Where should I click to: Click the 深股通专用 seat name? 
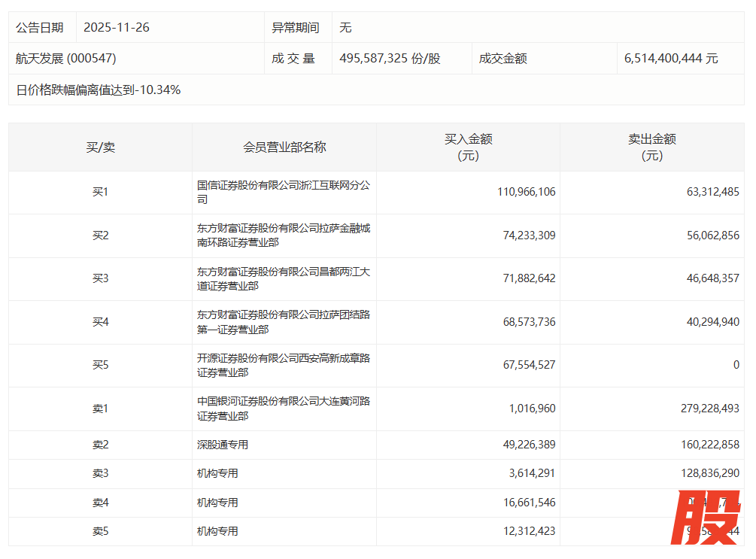point(223,445)
